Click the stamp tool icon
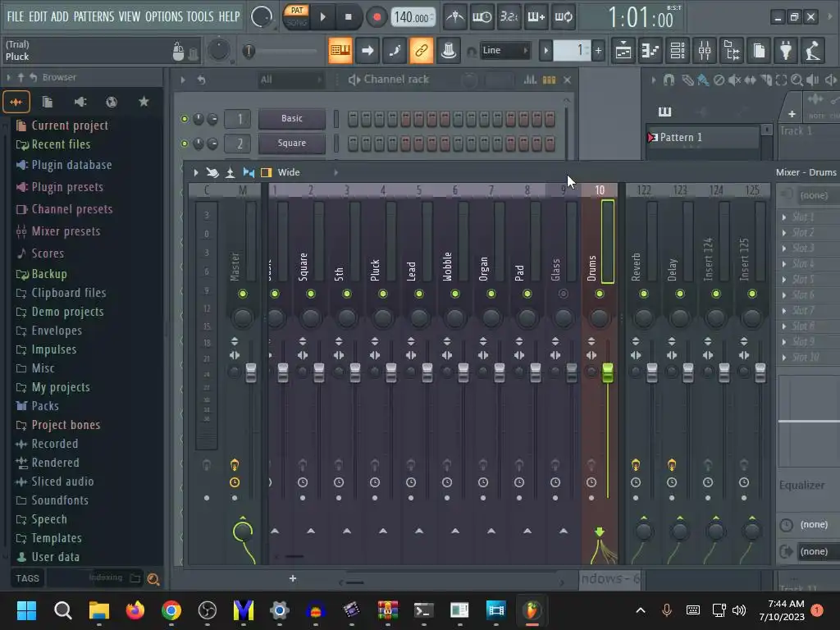This screenshot has width=840, height=630. click(x=449, y=51)
